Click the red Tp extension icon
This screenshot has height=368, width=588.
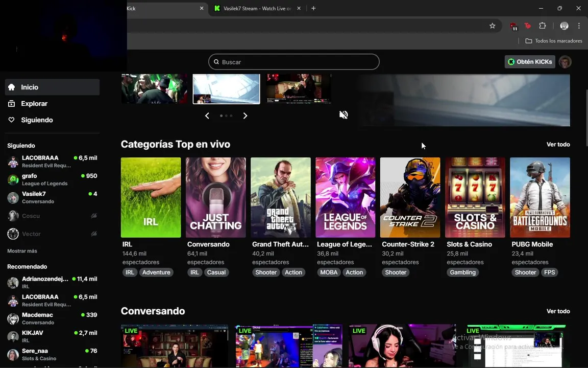click(528, 26)
